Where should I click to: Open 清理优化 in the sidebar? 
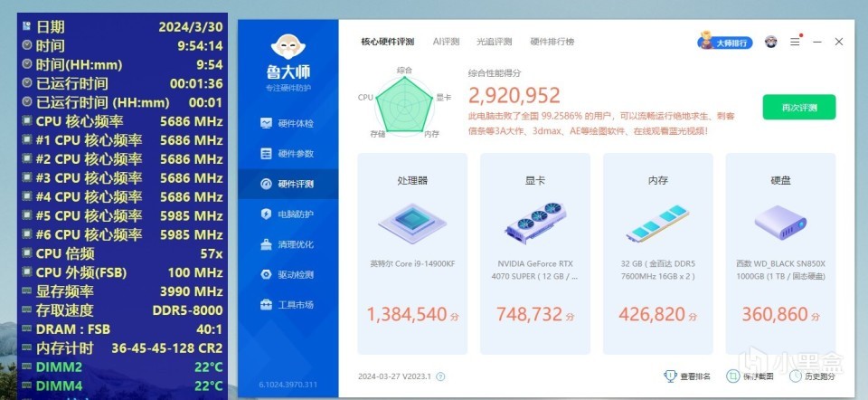click(x=288, y=244)
